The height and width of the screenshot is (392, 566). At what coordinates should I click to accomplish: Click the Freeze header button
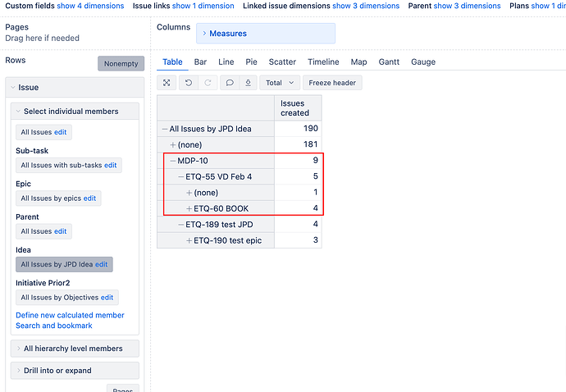click(x=332, y=83)
